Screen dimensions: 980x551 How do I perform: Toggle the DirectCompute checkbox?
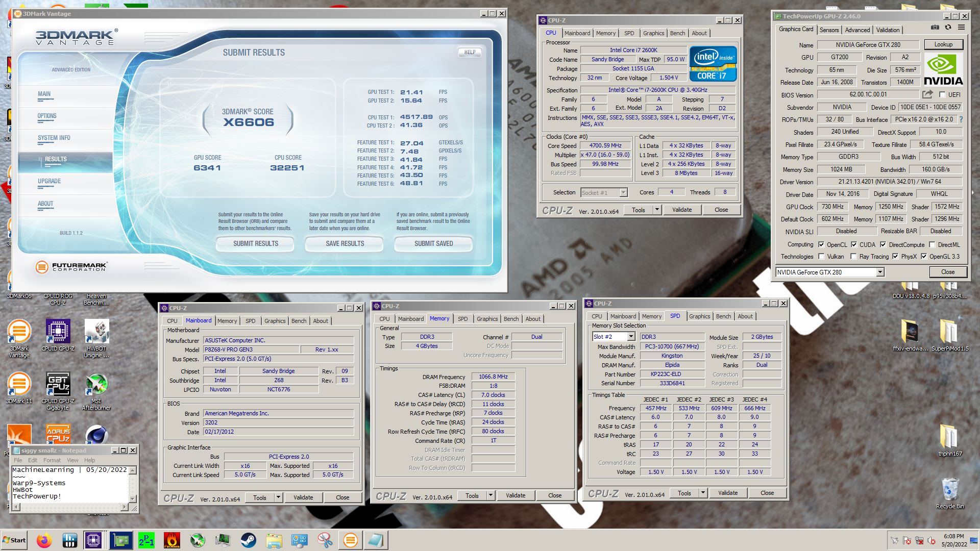883,244
